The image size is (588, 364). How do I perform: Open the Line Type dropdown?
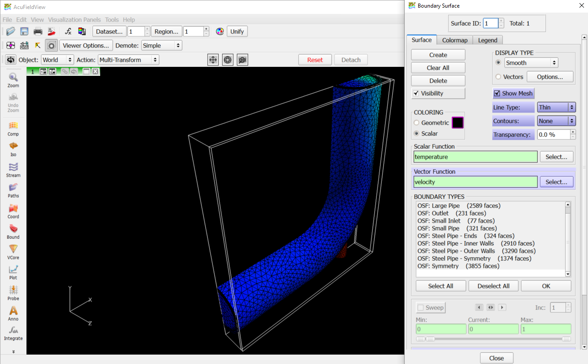pyautogui.click(x=556, y=107)
